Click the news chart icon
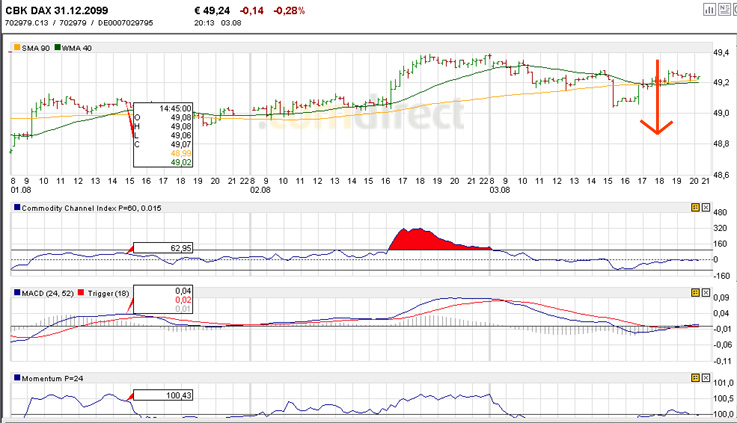The image size is (737, 423). tap(724, 9)
